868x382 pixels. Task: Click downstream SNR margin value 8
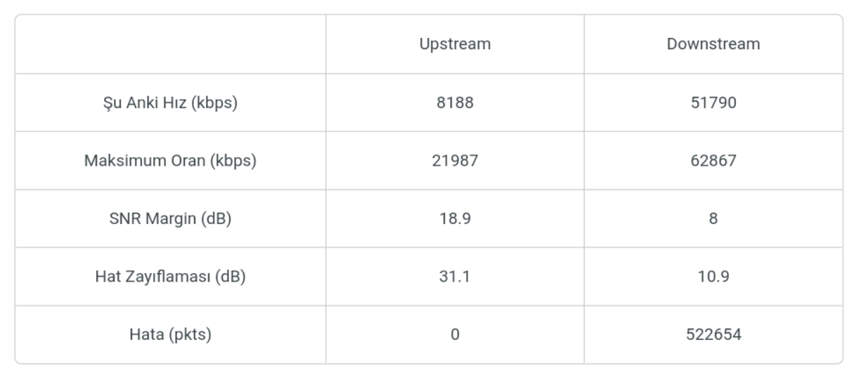click(x=713, y=218)
